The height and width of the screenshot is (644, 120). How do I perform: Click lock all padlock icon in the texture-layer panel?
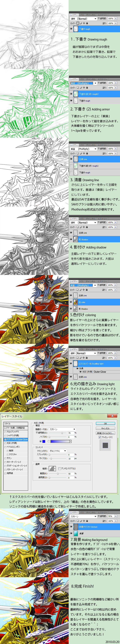[87, 521]
